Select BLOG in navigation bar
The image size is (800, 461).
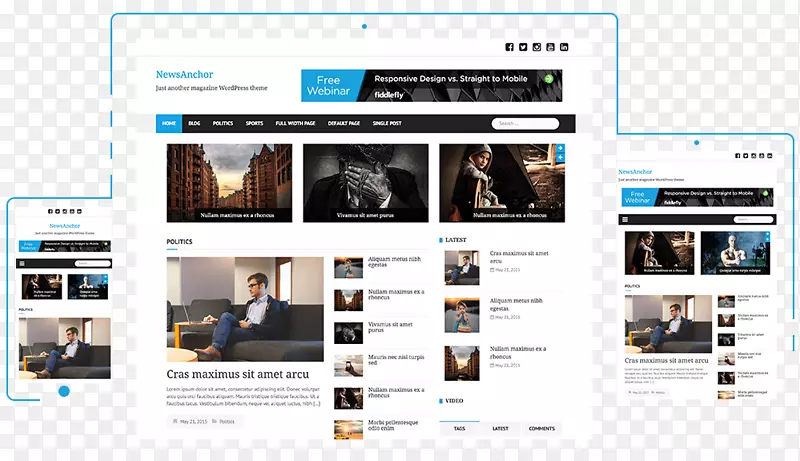[x=194, y=123]
